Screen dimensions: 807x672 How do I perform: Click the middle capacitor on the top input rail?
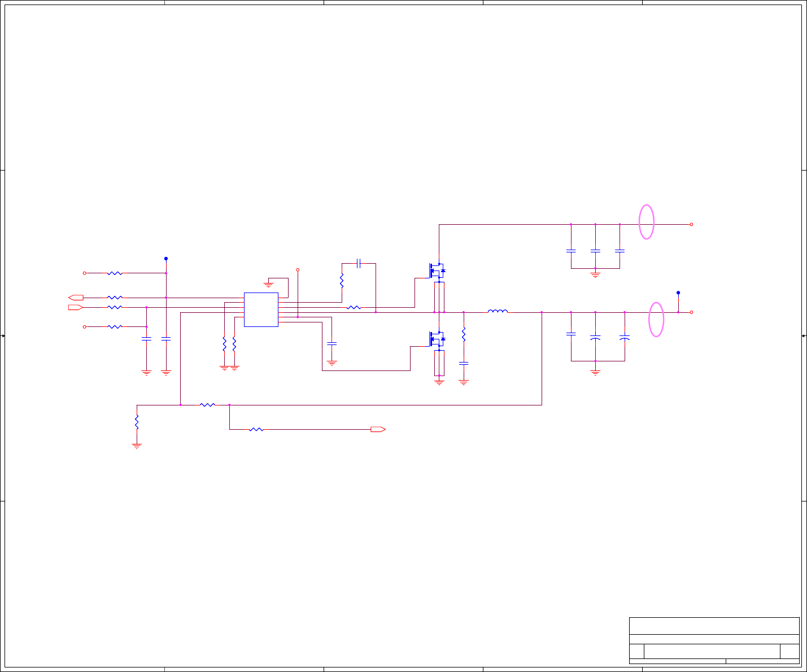[595, 250]
